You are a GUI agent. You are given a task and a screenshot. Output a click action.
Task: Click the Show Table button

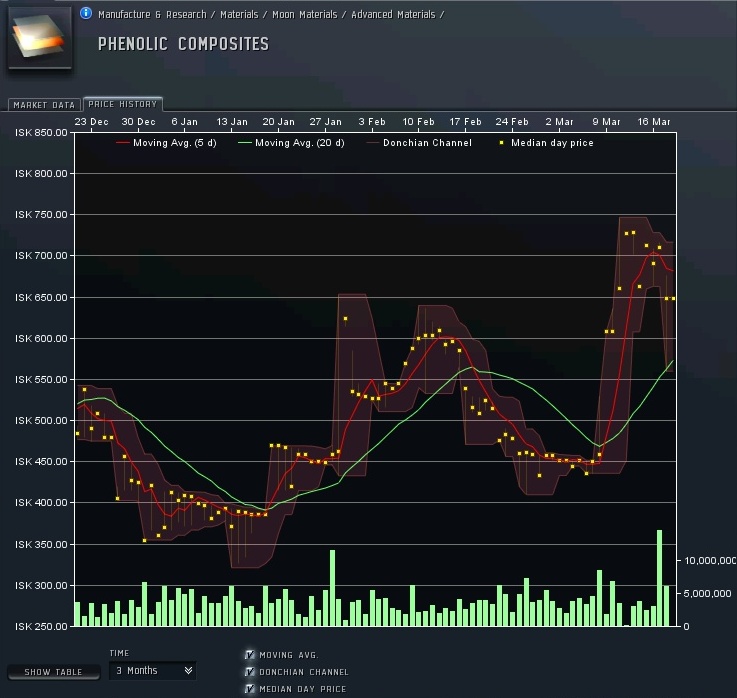[x=54, y=672]
